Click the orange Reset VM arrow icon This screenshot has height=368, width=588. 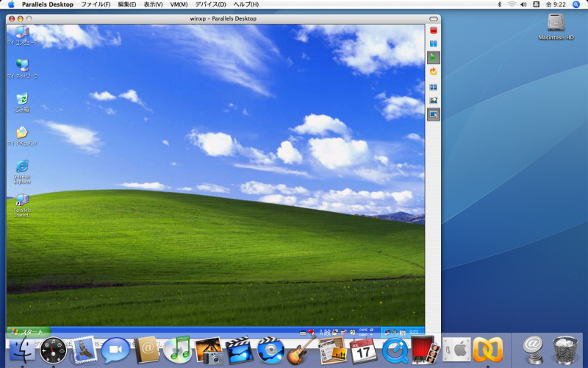point(434,71)
